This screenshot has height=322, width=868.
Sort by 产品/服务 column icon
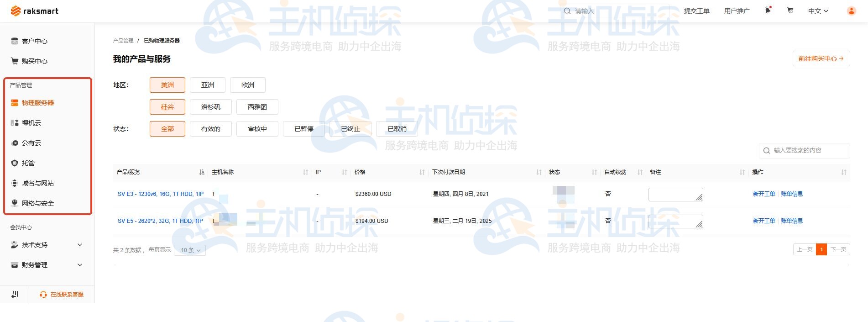pos(202,172)
